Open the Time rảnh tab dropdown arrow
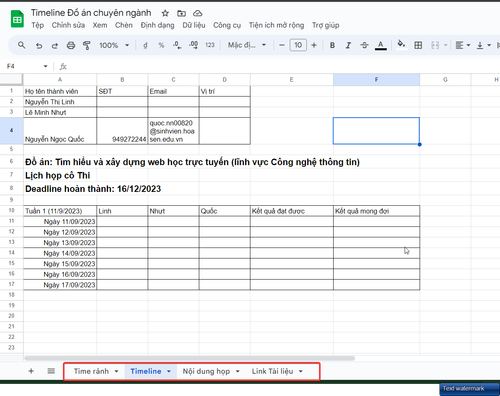Screen dimensions: 500x396 point(116,371)
